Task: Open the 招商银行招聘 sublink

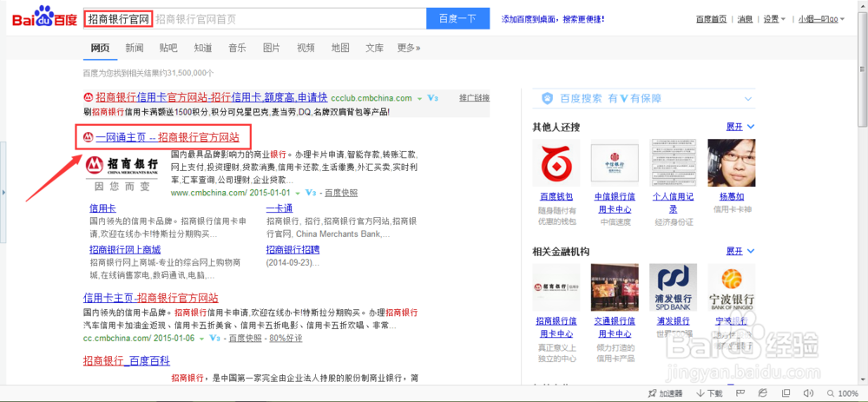Action: pyautogui.click(x=293, y=249)
